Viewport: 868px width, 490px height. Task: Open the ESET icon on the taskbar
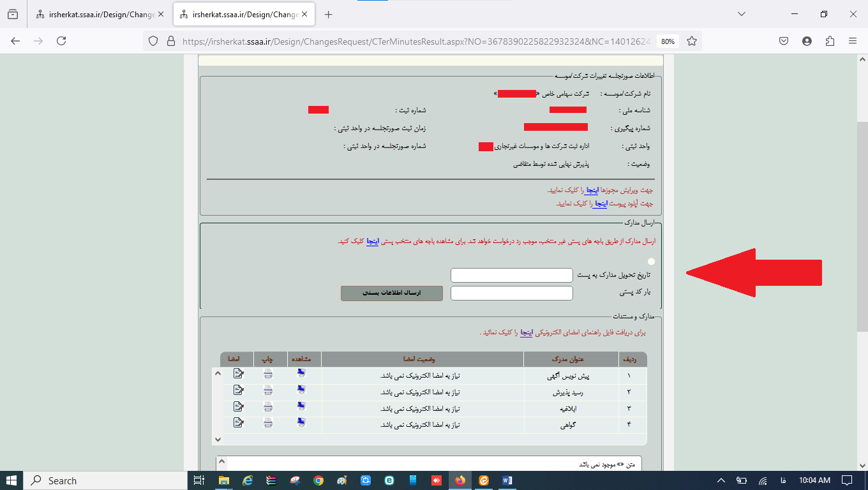click(389, 480)
